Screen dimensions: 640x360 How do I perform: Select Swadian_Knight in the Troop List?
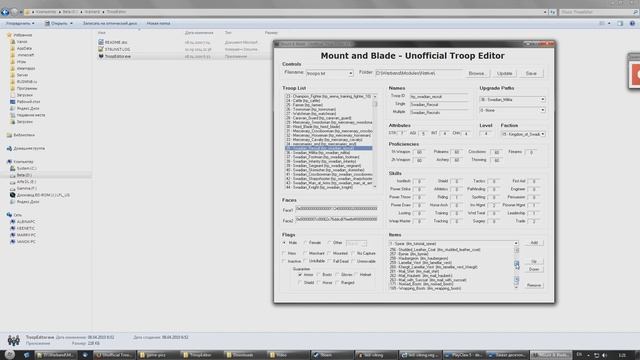click(329, 187)
